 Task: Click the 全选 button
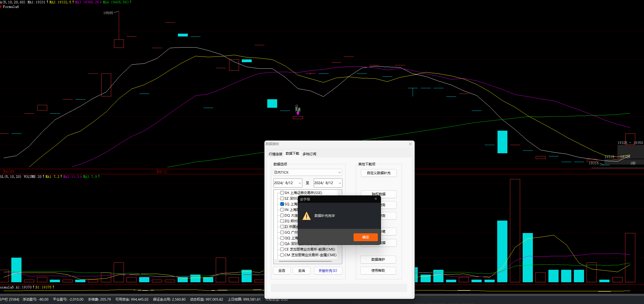point(282,271)
